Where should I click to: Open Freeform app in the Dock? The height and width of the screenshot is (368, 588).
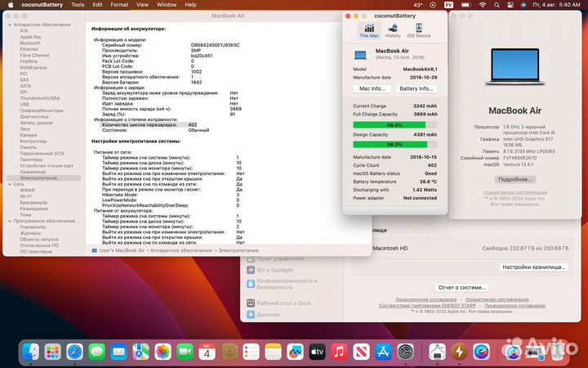pyautogui.click(x=295, y=352)
